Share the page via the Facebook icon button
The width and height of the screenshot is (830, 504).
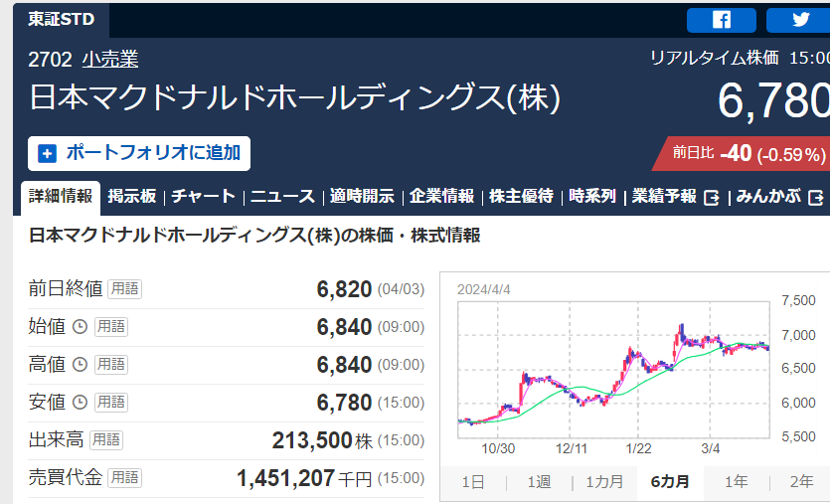721,20
